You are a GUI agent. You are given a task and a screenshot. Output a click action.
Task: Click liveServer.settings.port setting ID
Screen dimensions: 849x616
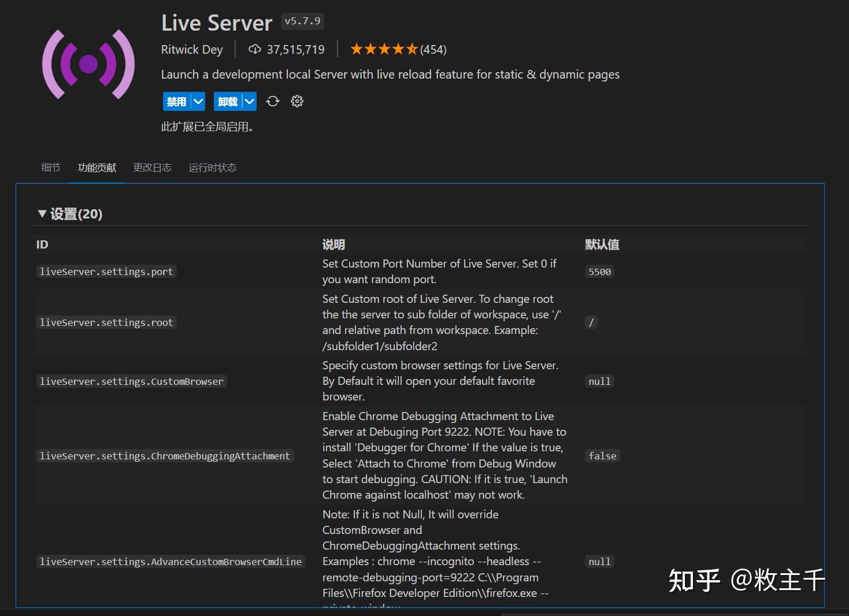pyautogui.click(x=106, y=272)
